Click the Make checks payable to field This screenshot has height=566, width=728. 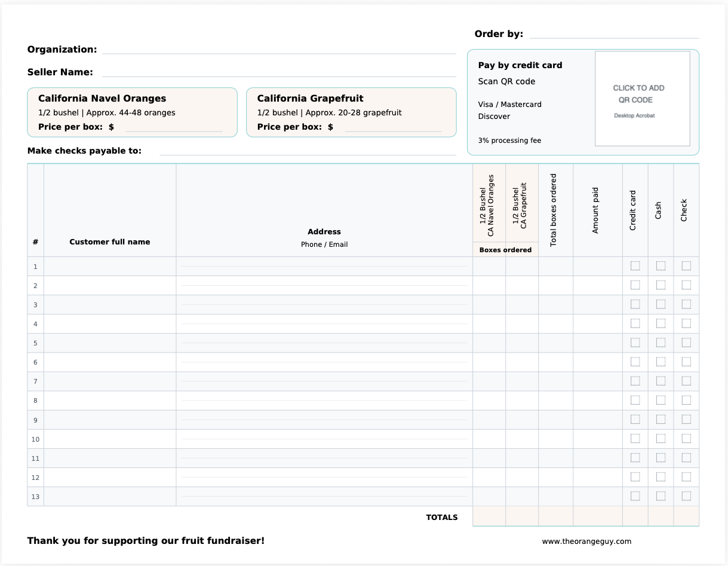click(308, 150)
